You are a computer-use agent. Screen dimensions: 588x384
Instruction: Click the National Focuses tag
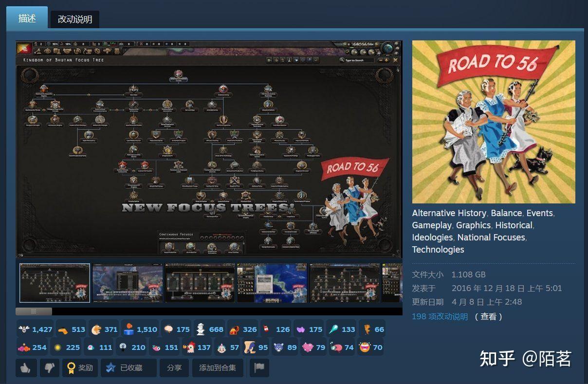pos(491,238)
